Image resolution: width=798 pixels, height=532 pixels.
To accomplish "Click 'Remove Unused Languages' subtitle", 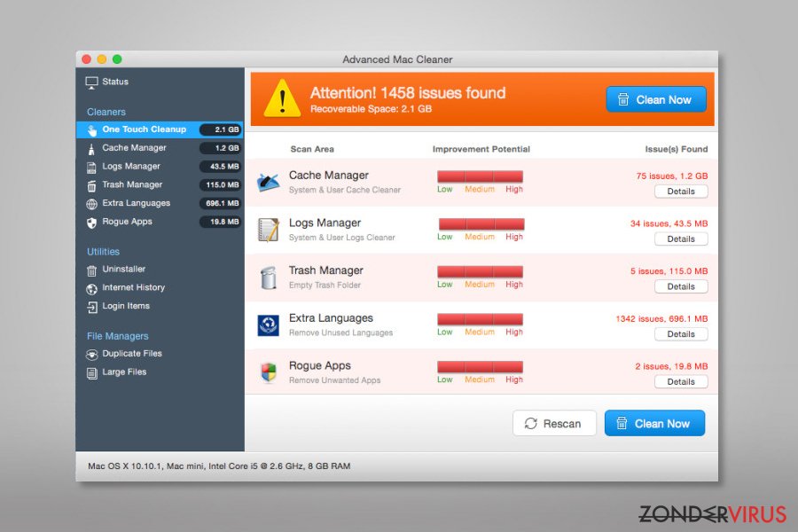I will click(341, 333).
